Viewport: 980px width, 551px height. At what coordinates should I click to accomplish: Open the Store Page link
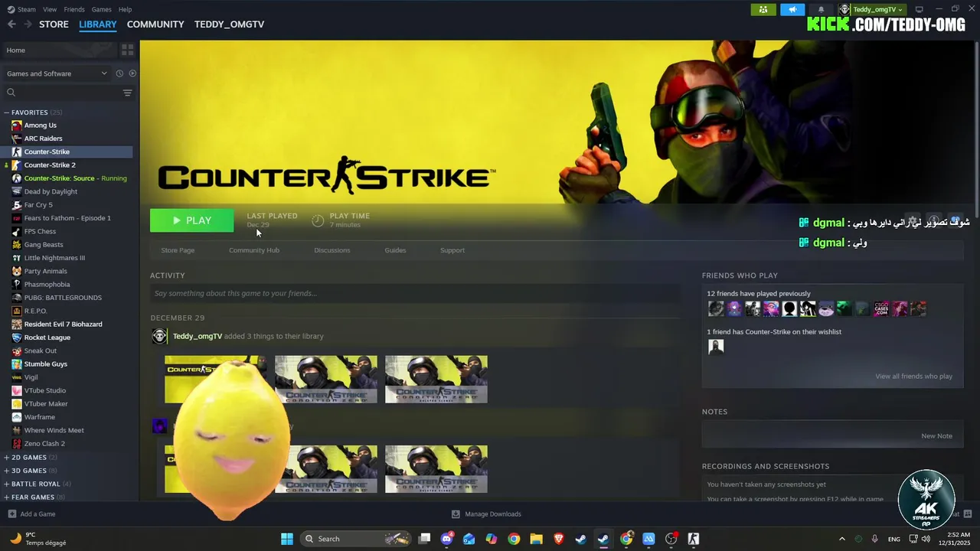pos(178,250)
